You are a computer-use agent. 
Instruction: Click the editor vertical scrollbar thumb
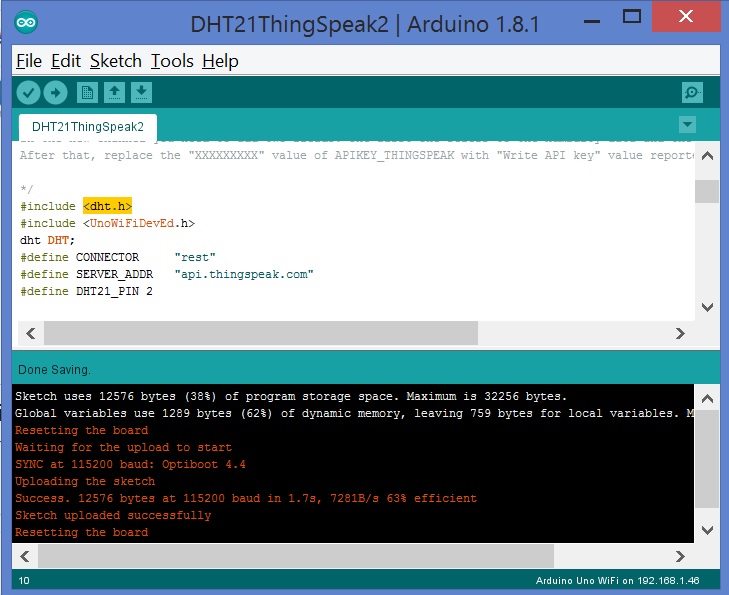point(707,191)
